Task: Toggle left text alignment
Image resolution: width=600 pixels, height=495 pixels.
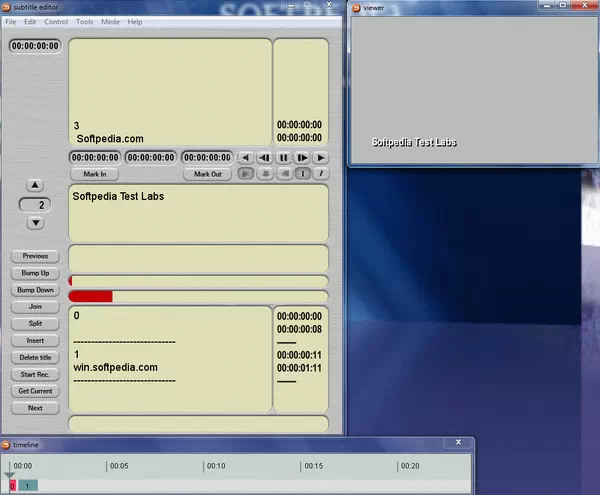Action: (x=246, y=174)
